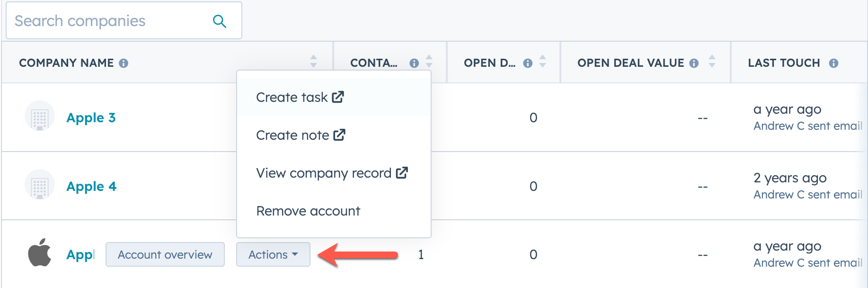This screenshot has height=288, width=868.
Task: Sort by Company Name column arrows
Action: [x=313, y=62]
